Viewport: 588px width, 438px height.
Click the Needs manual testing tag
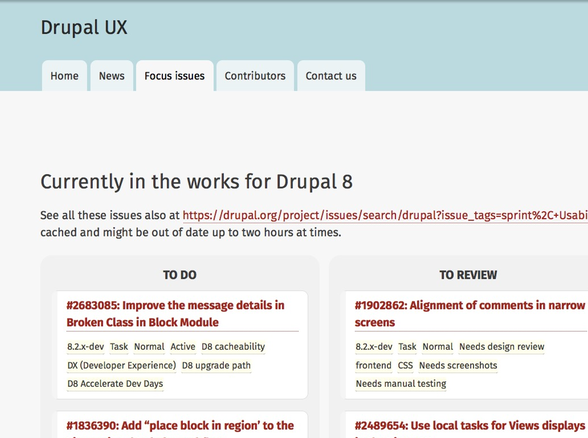[x=401, y=384]
